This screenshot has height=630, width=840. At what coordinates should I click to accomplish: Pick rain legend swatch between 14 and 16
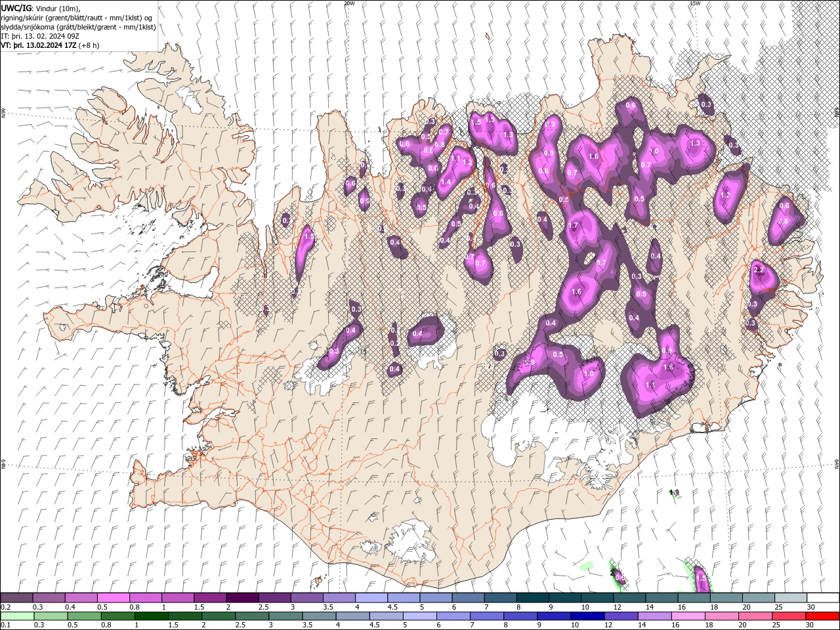pyautogui.click(x=654, y=616)
